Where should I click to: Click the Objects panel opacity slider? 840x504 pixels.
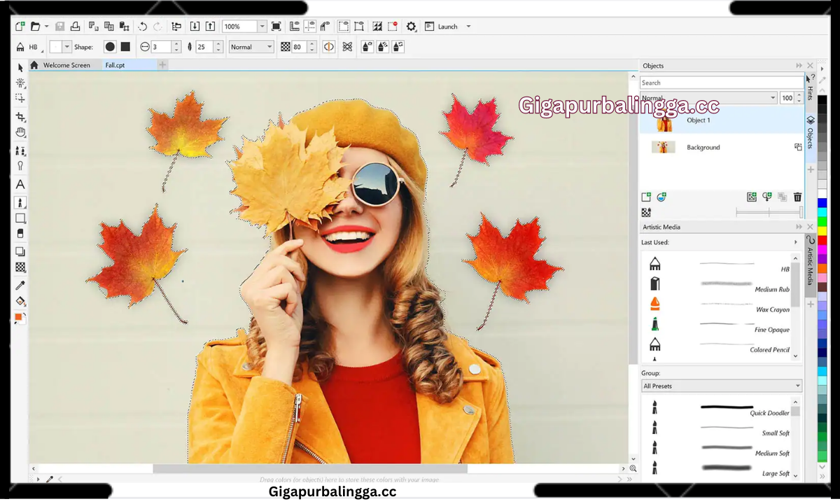point(769,211)
